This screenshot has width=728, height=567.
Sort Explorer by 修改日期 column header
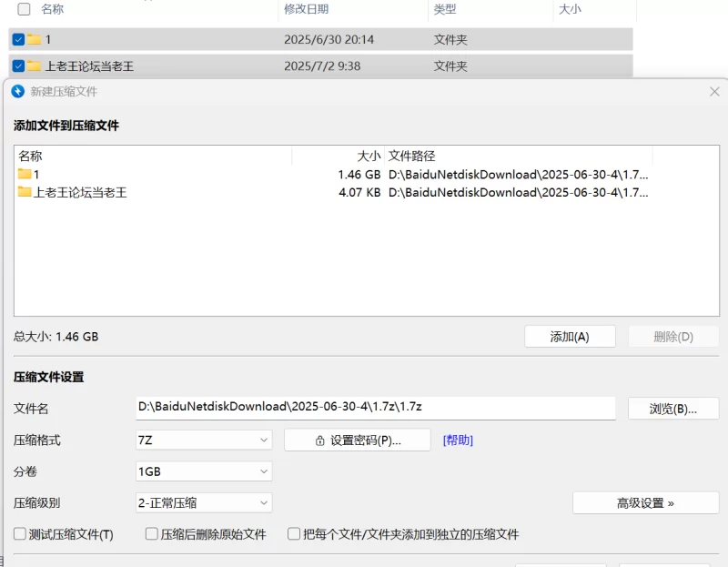click(x=306, y=9)
